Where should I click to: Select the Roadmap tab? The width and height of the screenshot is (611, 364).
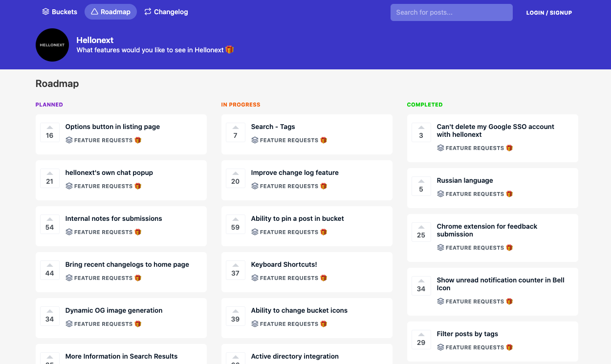[110, 12]
